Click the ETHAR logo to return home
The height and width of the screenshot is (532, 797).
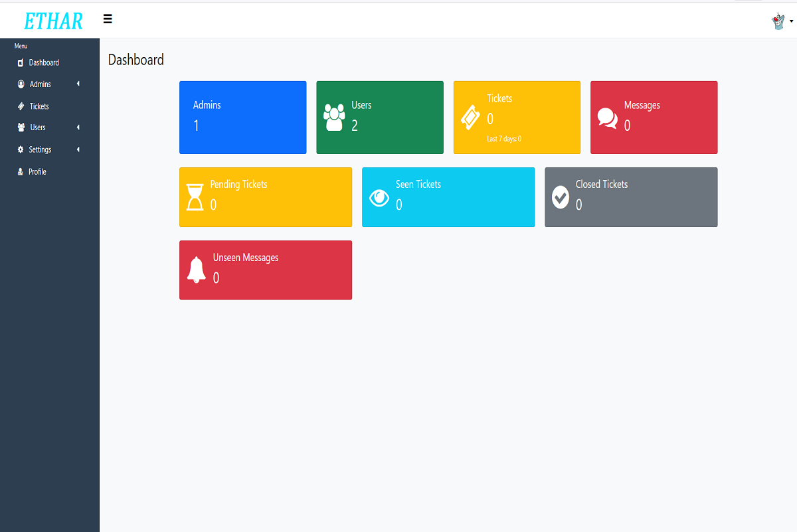point(52,21)
